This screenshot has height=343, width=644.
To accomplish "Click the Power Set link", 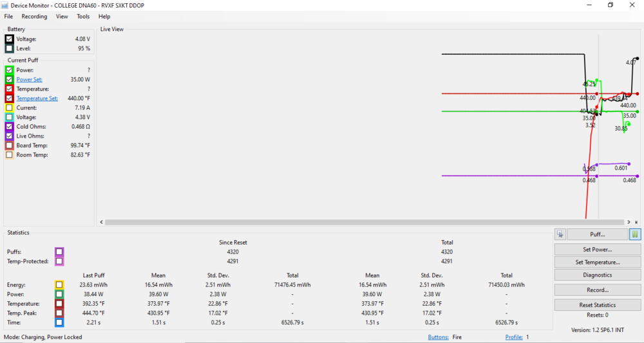I will coord(29,80).
